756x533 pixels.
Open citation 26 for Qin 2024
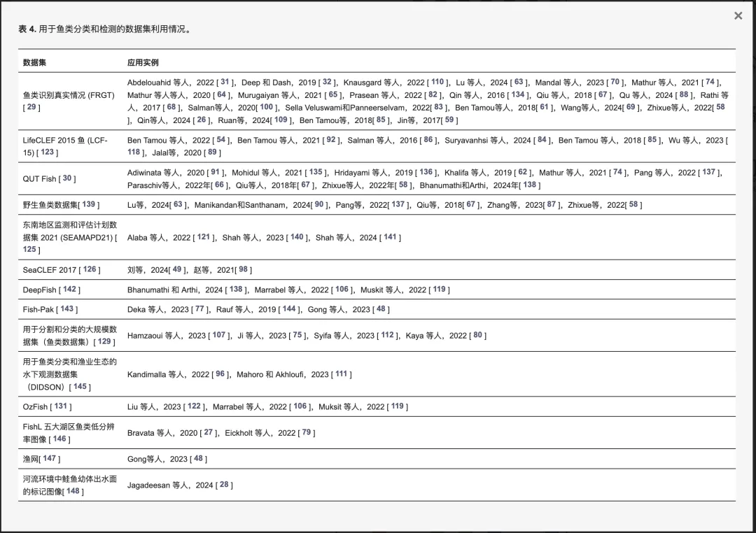[202, 120]
